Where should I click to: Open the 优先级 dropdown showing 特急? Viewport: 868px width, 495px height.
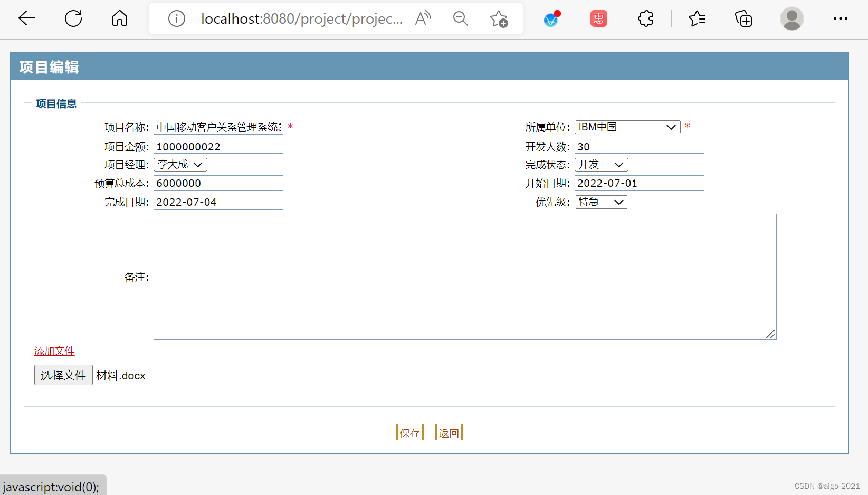click(x=602, y=202)
